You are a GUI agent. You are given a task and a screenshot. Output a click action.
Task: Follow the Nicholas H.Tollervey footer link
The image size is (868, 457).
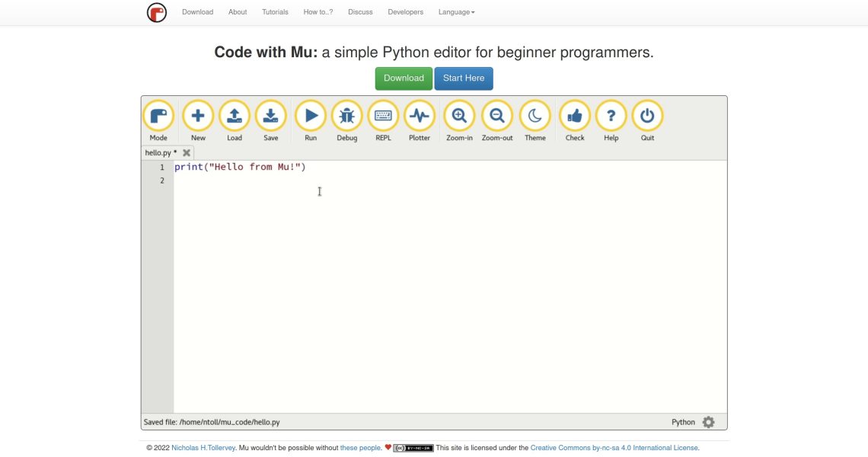point(203,448)
